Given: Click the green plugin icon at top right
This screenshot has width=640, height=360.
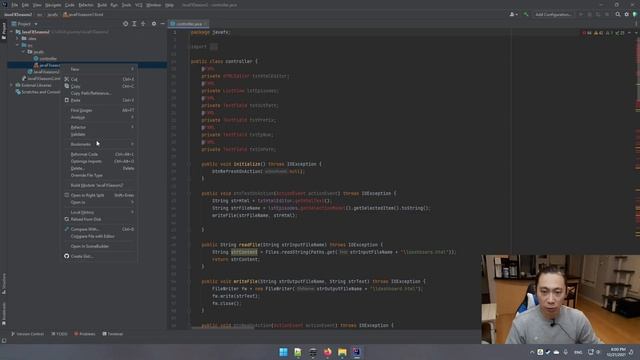Looking at the screenshot, I should [635, 14].
